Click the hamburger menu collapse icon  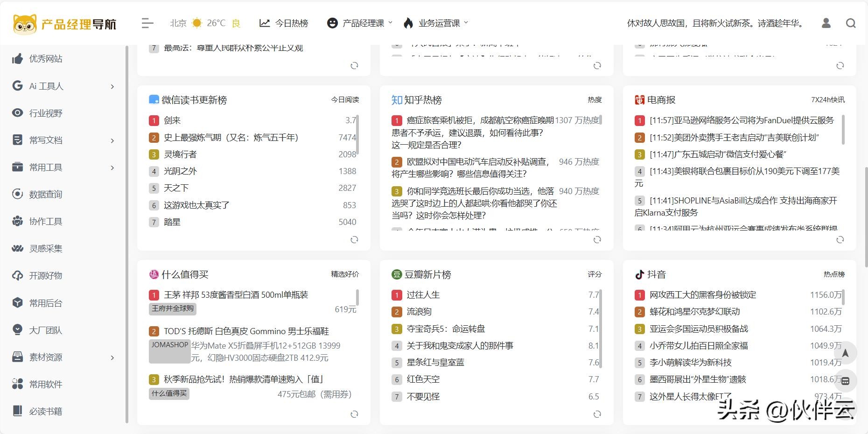point(147,23)
